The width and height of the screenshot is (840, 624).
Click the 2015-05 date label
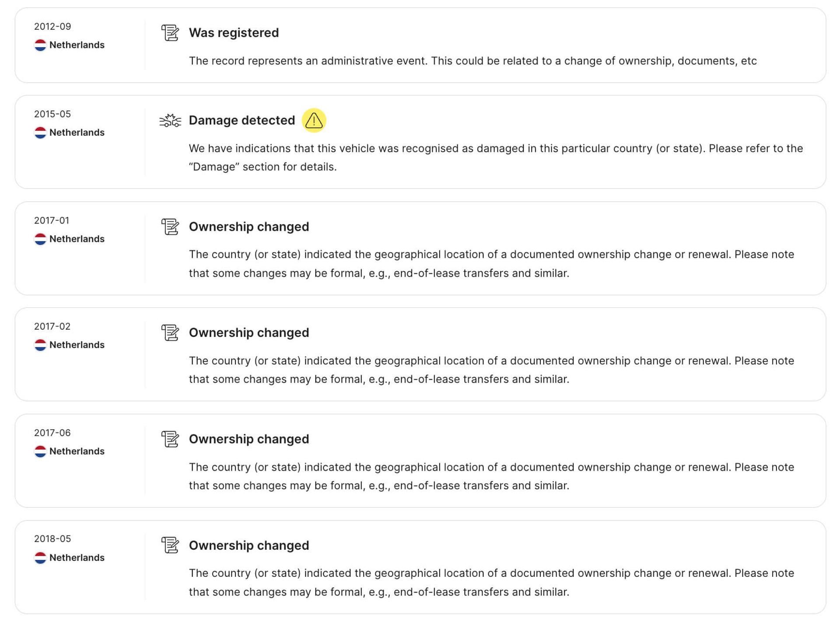click(52, 114)
